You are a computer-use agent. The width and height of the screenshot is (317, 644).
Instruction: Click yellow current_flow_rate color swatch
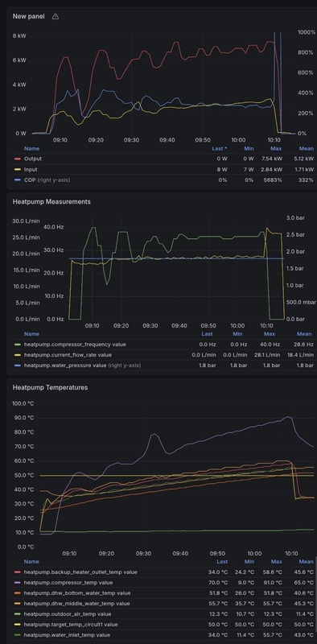[x=17, y=355]
